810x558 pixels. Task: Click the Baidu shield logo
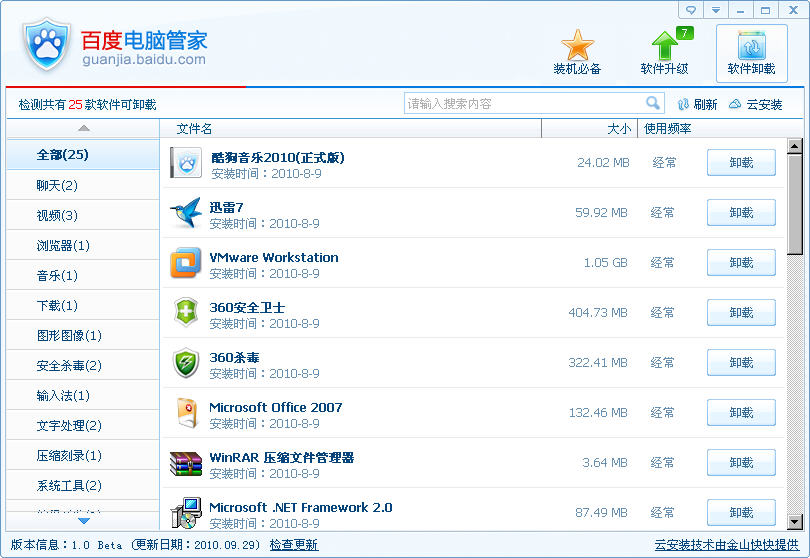point(46,44)
